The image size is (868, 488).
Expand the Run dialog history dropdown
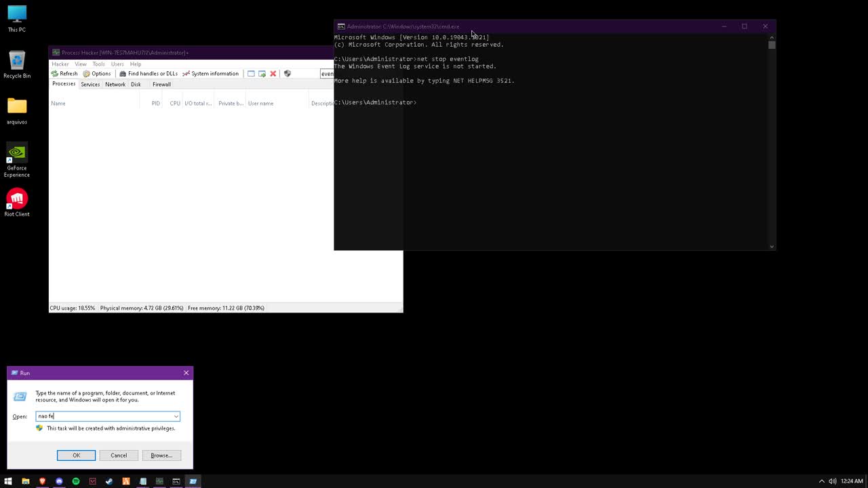(x=176, y=416)
